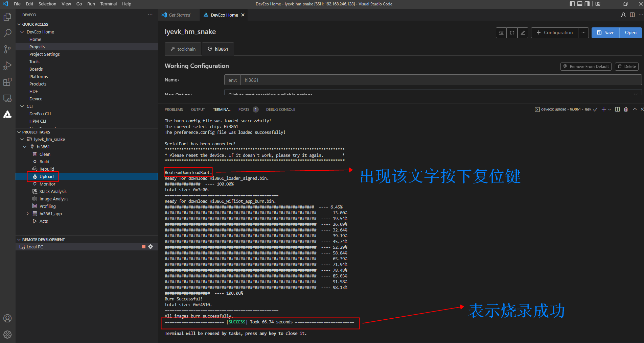Viewport: 644px width, 343px height.
Task: Select the DevEco icon in activity bar
Action: click(7, 115)
